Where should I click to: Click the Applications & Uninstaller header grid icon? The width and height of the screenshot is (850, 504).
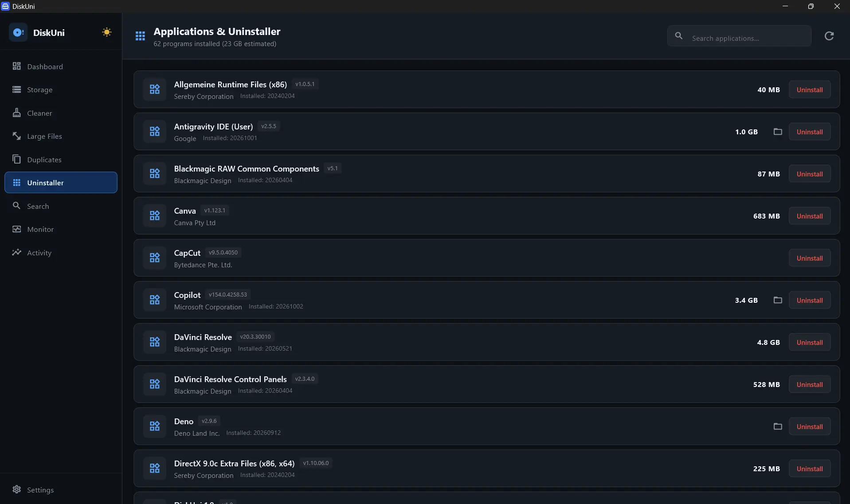click(x=140, y=36)
